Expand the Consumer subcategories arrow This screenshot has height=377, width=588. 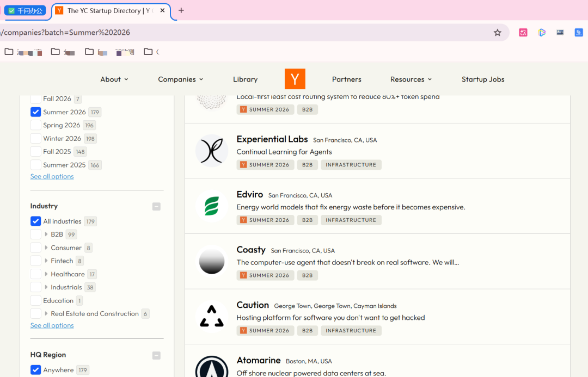tap(46, 248)
